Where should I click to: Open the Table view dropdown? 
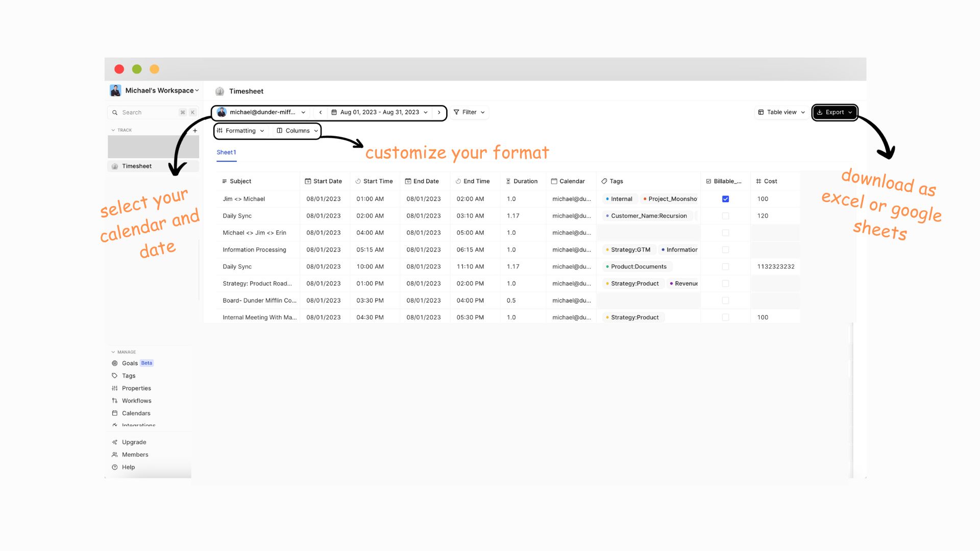(x=781, y=112)
